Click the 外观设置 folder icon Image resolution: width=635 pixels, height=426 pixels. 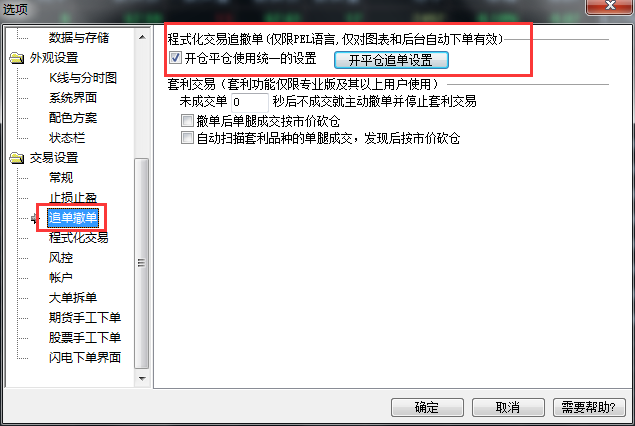(17, 58)
